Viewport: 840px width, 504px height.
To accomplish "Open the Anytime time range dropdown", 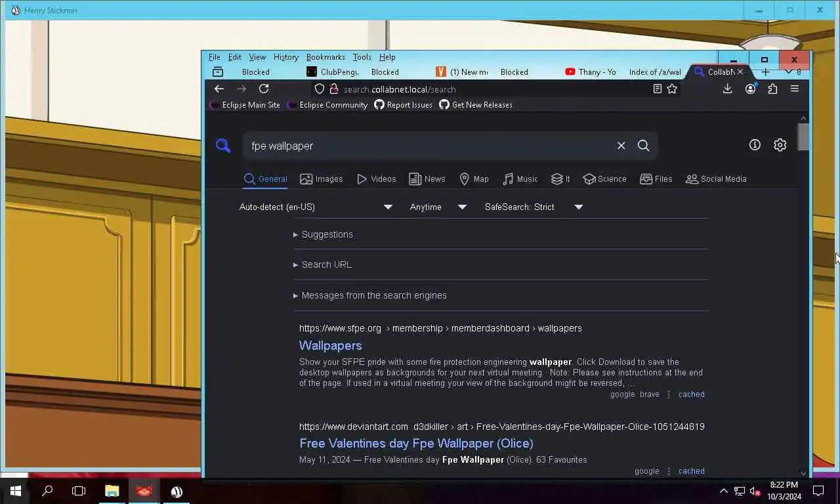I will [x=438, y=207].
